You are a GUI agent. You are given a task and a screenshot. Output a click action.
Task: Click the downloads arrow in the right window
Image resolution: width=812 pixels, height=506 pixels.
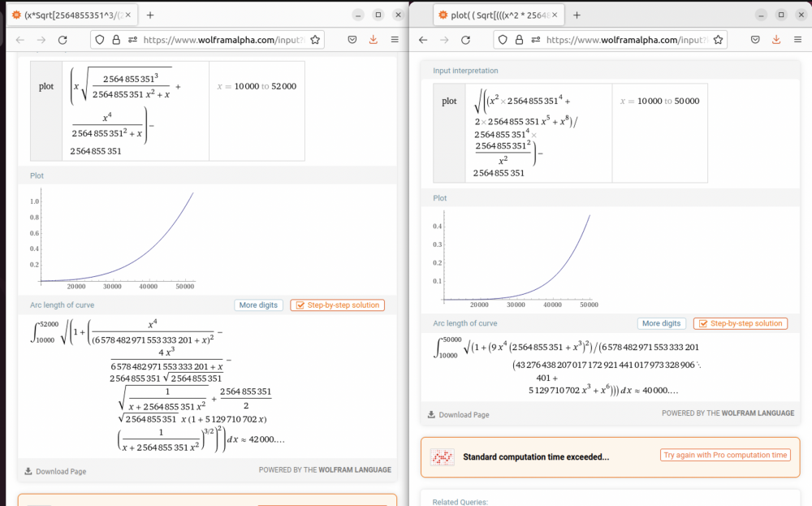pyautogui.click(x=776, y=40)
